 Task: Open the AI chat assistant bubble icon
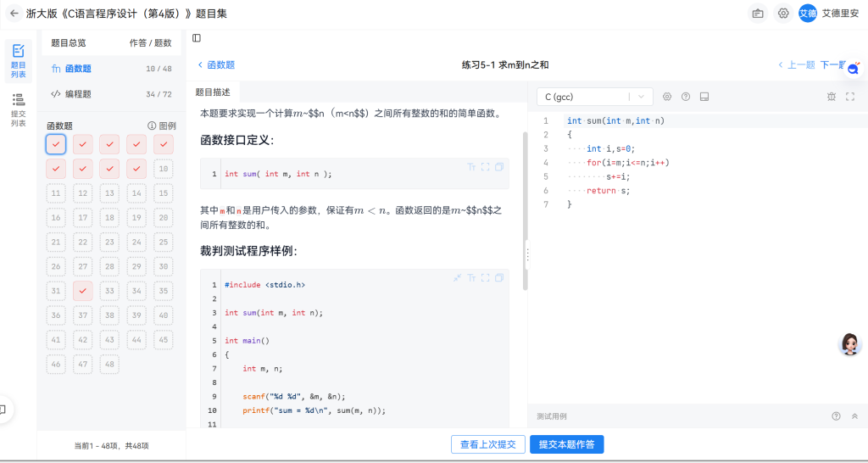(853, 70)
